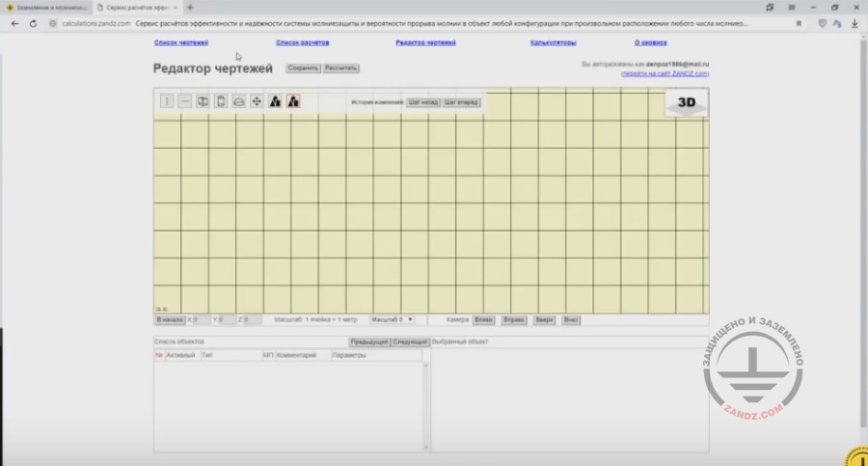This screenshot has height=466, width=868.
Task: Switch to the 3D view
Action: tap(687, 102)
